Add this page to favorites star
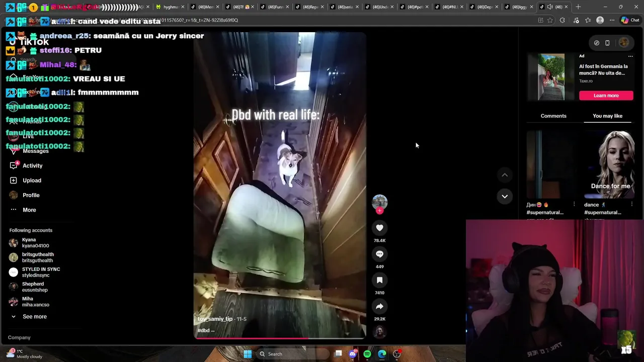 click(550, 20)
